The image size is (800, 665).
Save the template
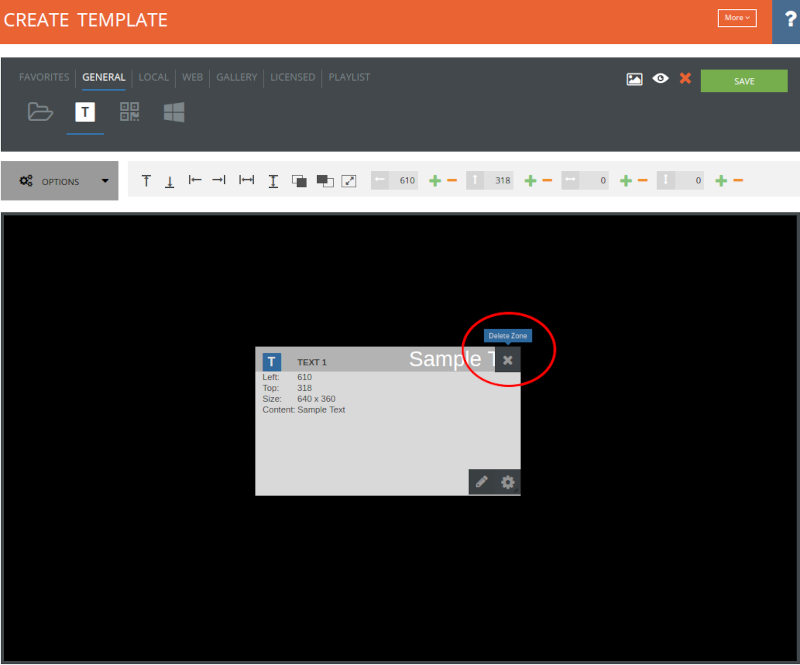coord(744,81)
